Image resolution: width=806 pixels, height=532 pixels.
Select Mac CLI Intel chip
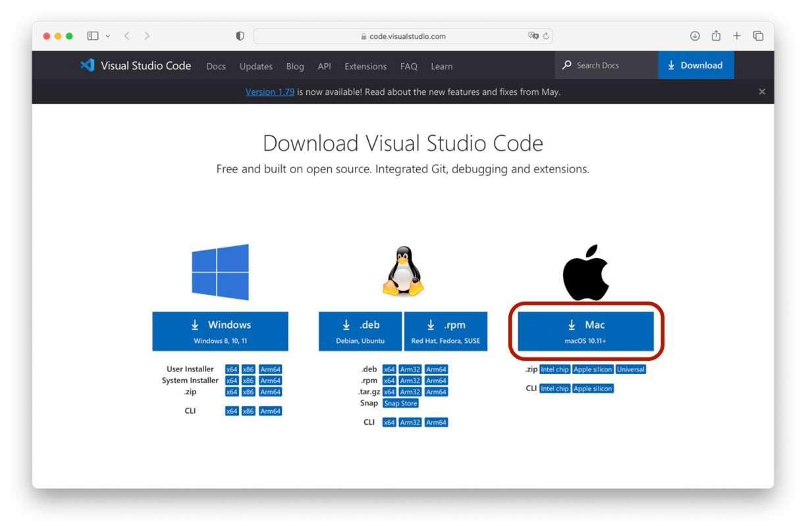tap(554, 388)
